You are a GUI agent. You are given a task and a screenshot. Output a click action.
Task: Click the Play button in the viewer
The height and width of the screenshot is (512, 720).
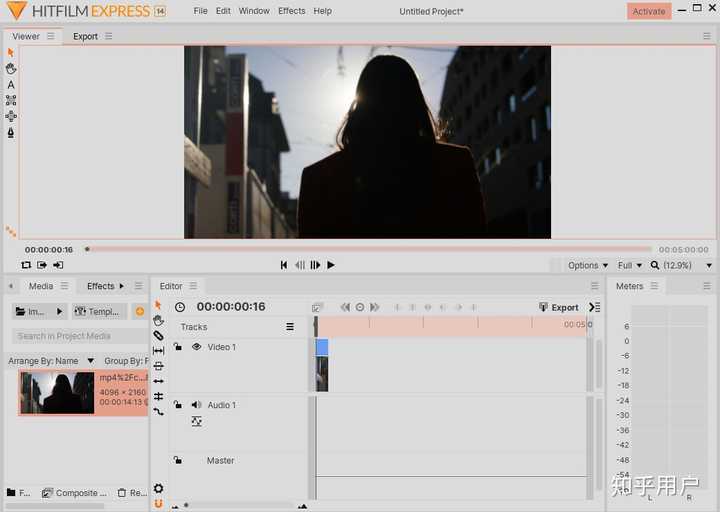point(331,265)
